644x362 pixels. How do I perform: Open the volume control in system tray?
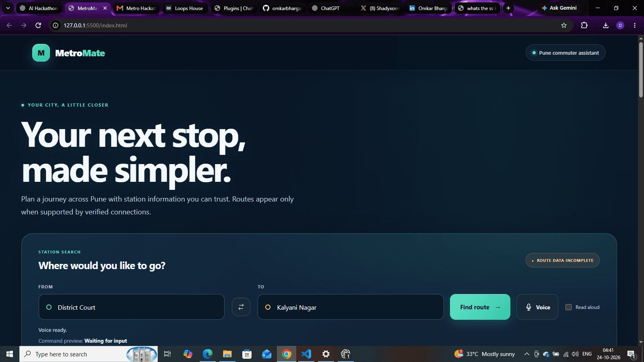tap(575, 354)
